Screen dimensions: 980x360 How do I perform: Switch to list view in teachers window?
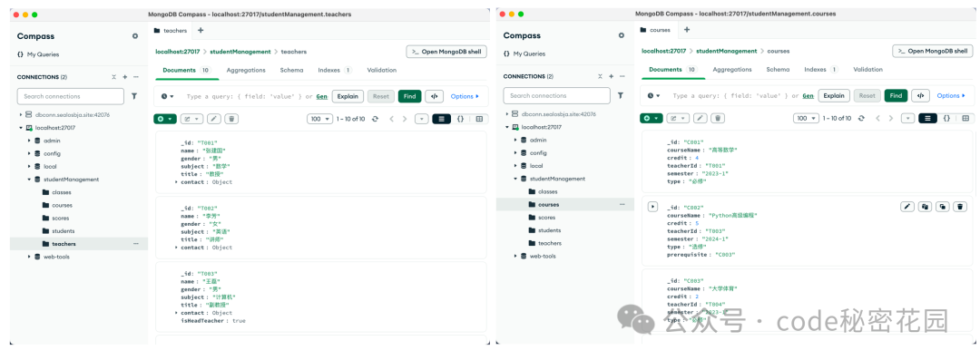pyautogui.click(x=442, y=119)
